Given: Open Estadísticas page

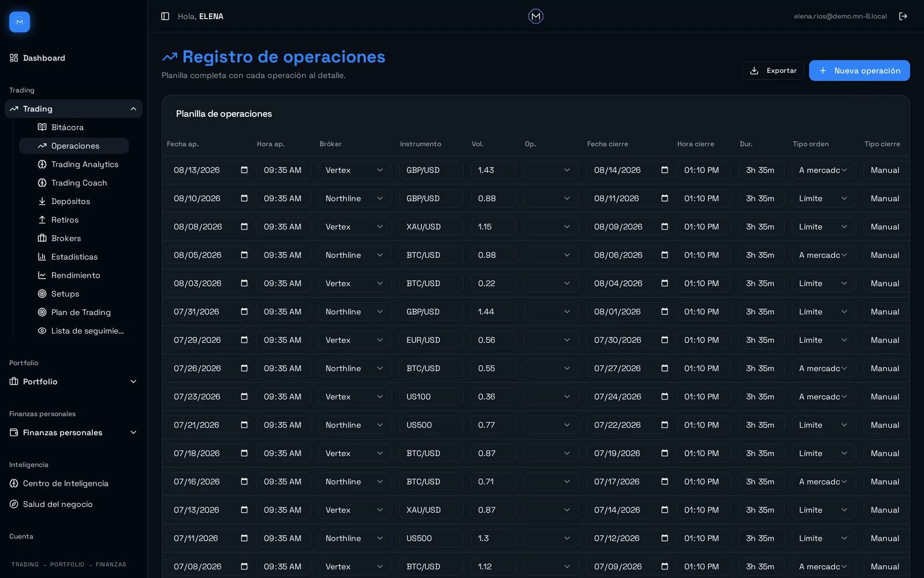Looking at the screenshot, I should pos(74,257).
